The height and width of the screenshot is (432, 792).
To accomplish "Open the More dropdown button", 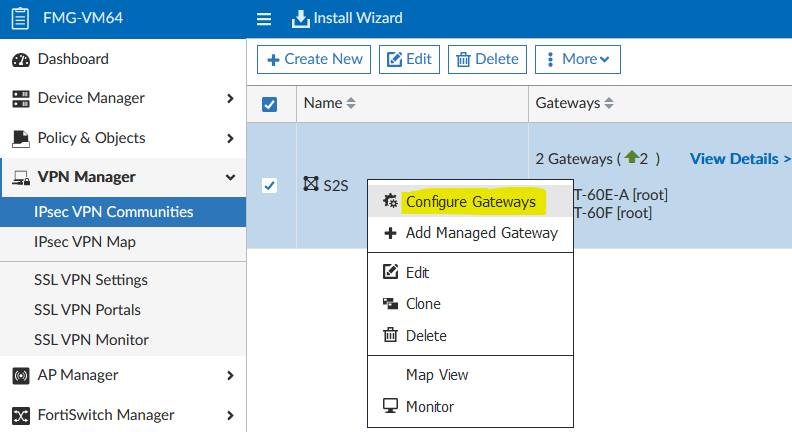I will [x=577, y=59].
